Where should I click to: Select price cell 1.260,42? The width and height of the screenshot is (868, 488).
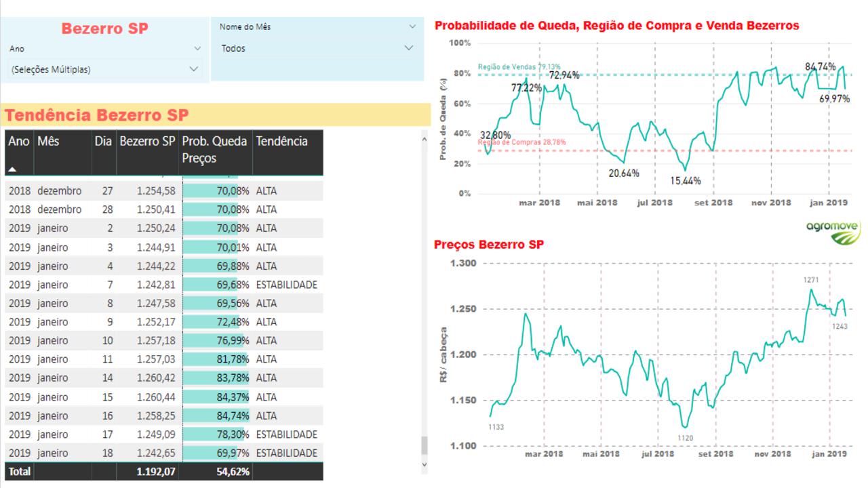pyautogui.click(x=155, y=378)
